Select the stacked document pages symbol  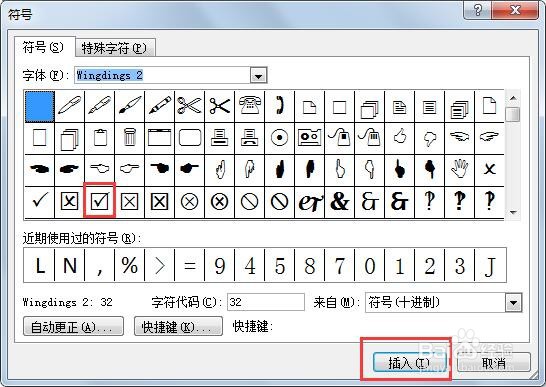459,106
